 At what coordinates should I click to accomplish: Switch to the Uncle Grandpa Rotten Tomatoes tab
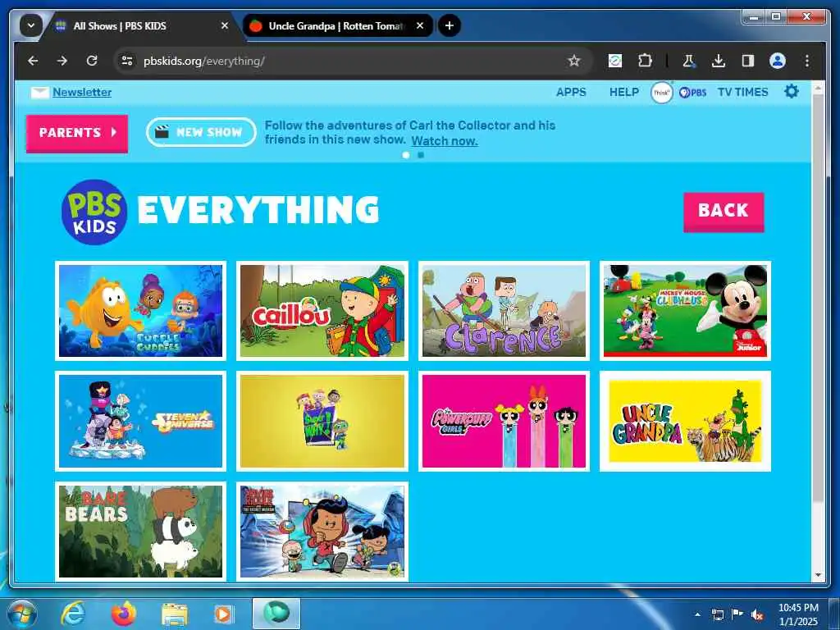338,25
